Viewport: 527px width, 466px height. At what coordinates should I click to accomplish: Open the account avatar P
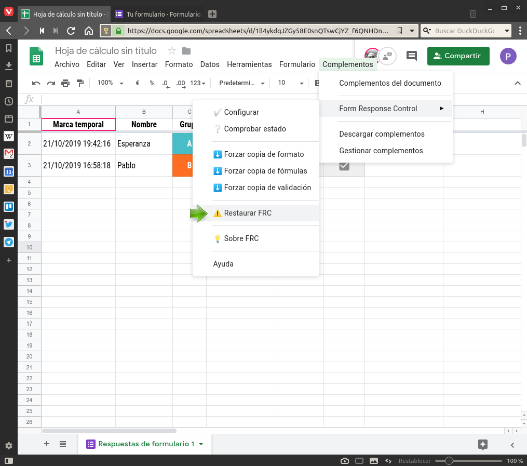coord(508,56)
